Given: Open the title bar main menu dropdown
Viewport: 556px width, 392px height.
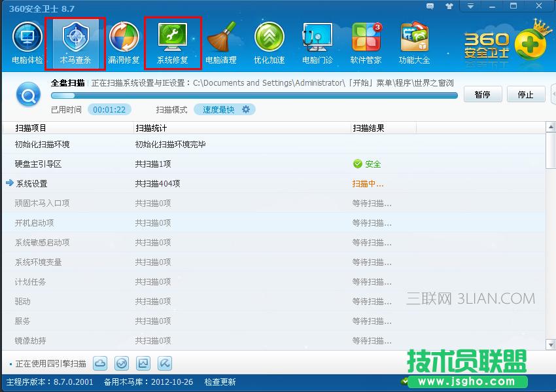Looking at the screenshot, I should [x=470, y=6].
